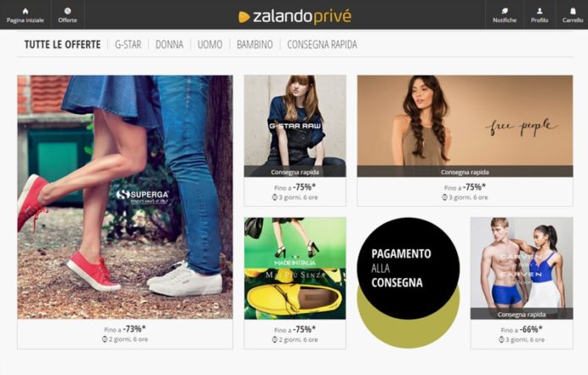Open the Superga sneakers campaign image

125,198
